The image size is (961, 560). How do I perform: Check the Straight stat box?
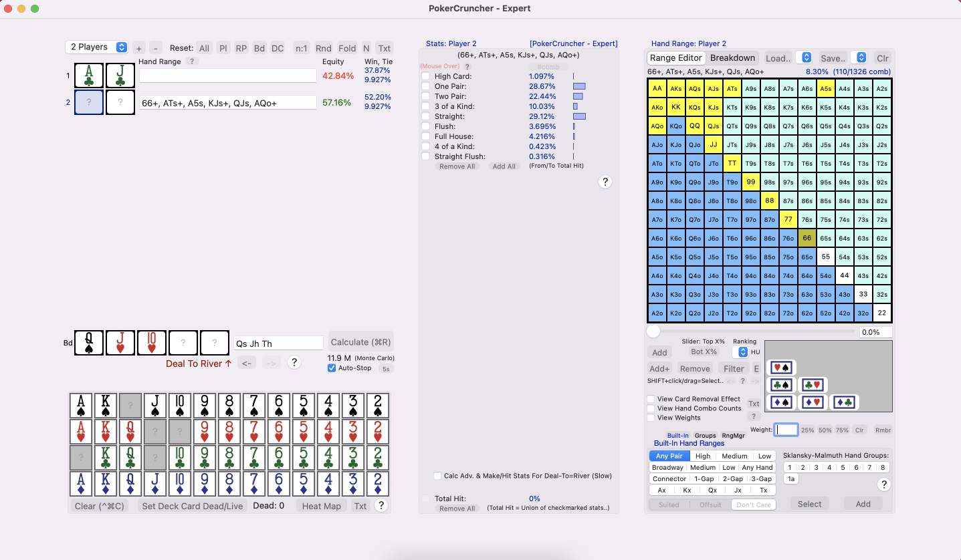(x=425, y=116)
